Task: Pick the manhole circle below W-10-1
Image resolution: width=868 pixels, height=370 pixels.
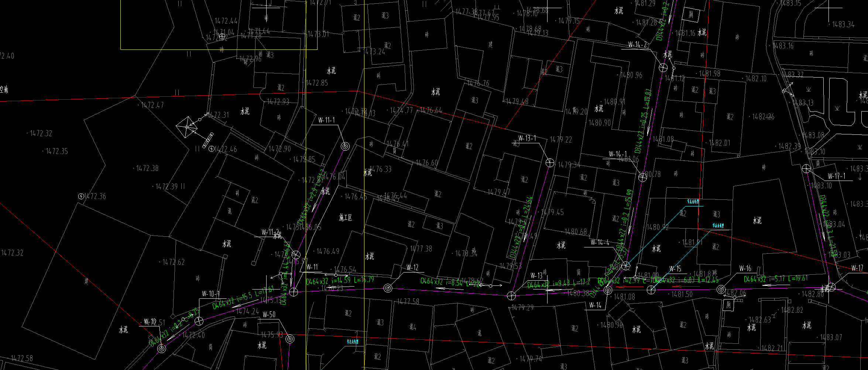Action: coord(199,321)
